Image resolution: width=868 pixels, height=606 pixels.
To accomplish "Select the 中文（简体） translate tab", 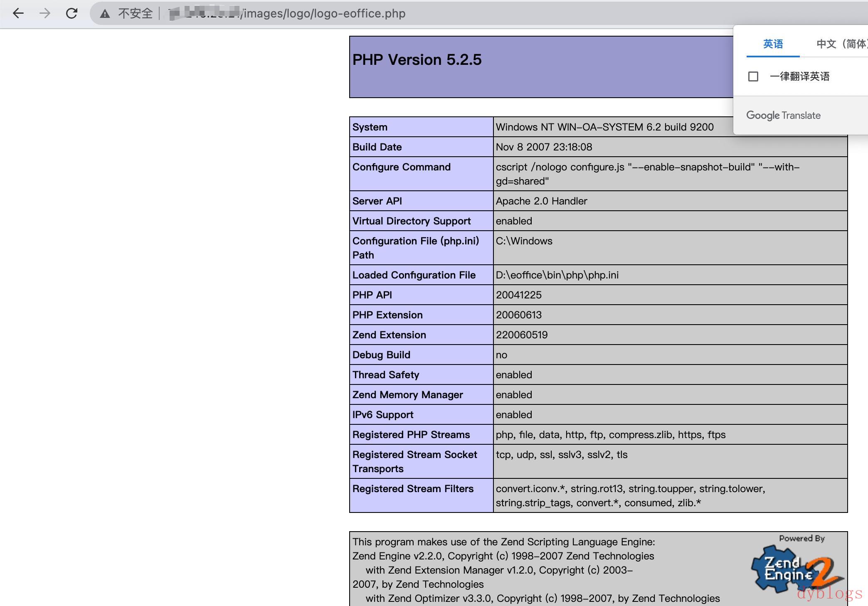I will (x=842, y=44).
